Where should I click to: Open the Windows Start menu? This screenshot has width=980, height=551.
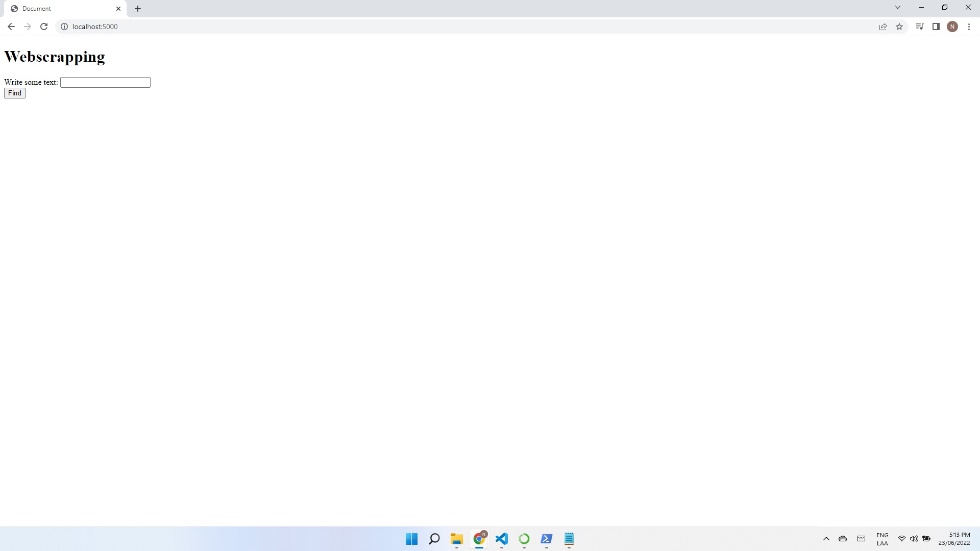(x=411, y=539)
